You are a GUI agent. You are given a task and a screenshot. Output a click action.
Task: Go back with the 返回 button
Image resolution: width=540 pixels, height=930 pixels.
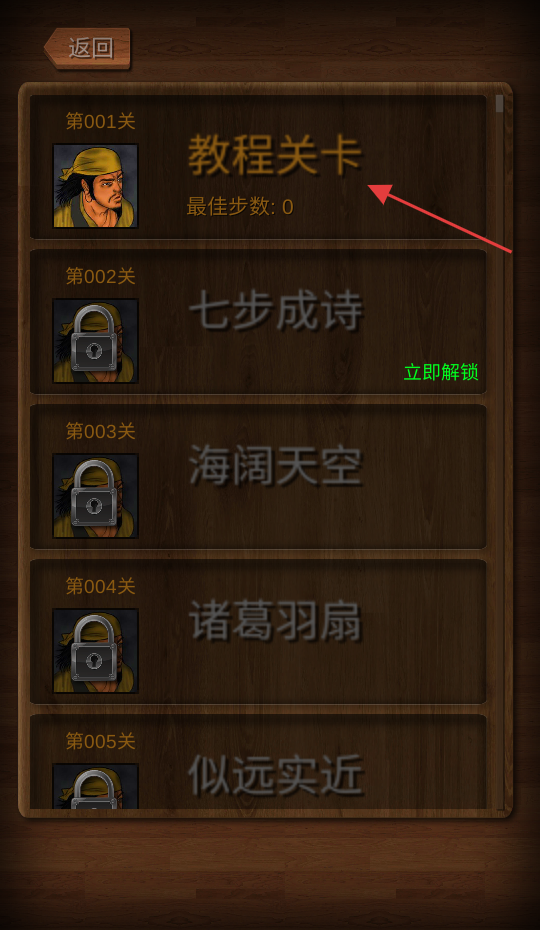click(88, 48)
